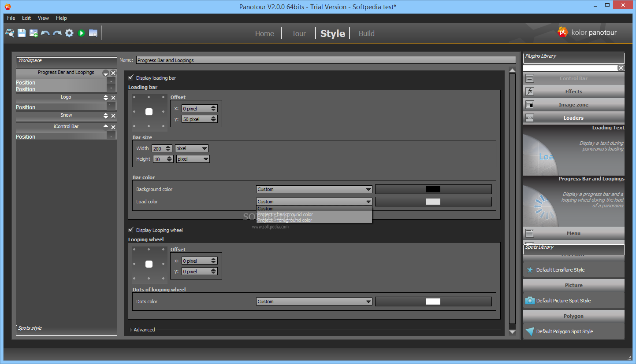Click the reorder arrows on the Logo row
The height and width of the screenshot is (364, 636).
106,98
